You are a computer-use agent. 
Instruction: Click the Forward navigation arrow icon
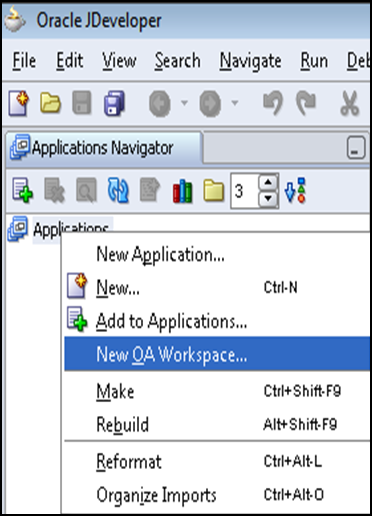click(210, 104)
